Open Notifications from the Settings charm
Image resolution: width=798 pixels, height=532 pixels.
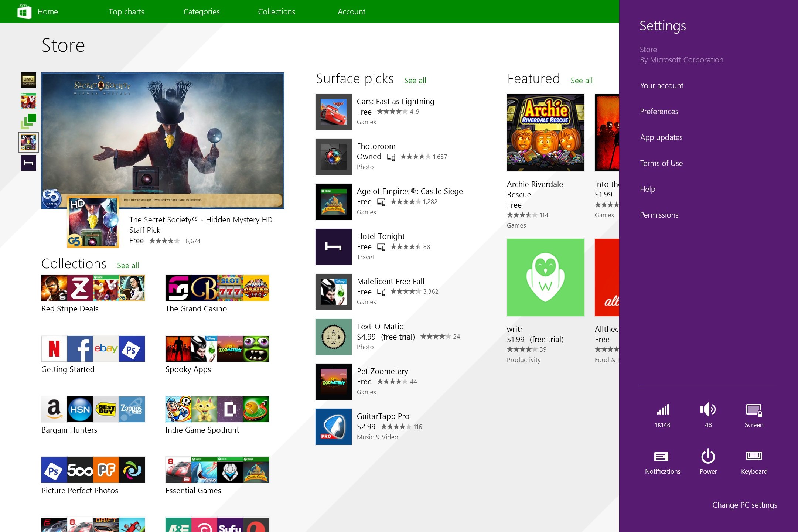(662, 458)
